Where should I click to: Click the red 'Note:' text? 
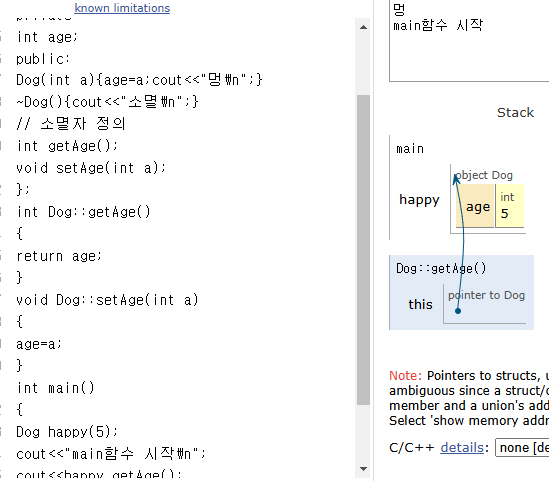tap(405, 376)
